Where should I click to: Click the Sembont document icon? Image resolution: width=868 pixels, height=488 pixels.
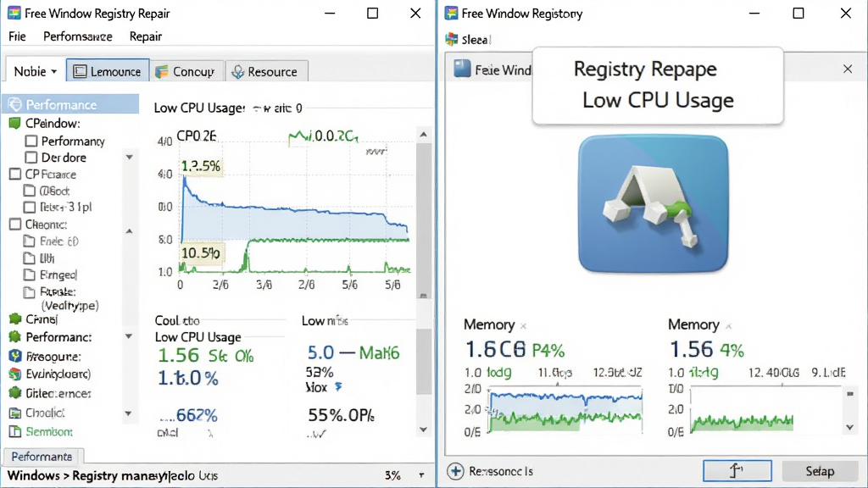point(15,431)
